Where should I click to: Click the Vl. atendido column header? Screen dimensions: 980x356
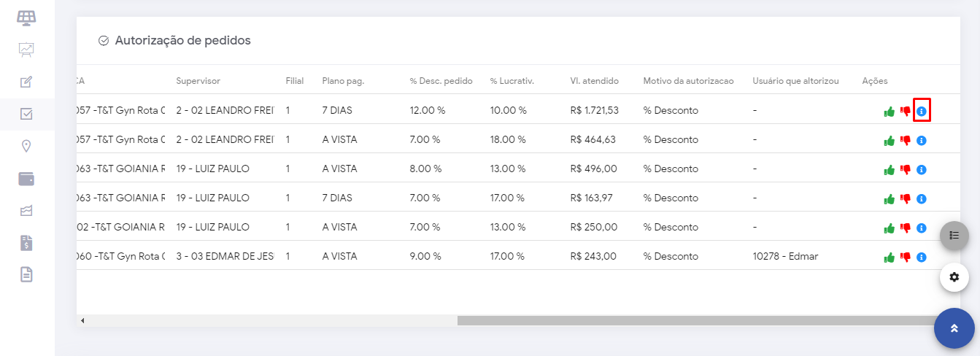[x=595, y=80]
